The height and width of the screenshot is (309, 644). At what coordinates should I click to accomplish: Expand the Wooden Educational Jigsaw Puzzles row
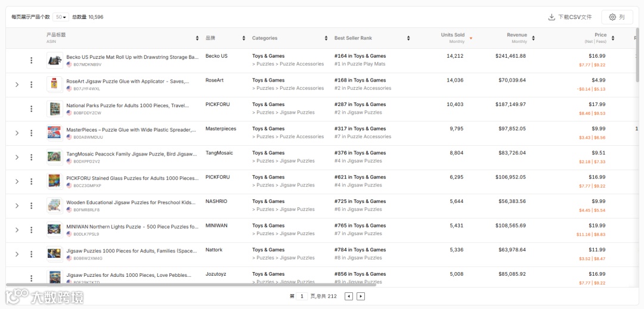click(17, 205)
